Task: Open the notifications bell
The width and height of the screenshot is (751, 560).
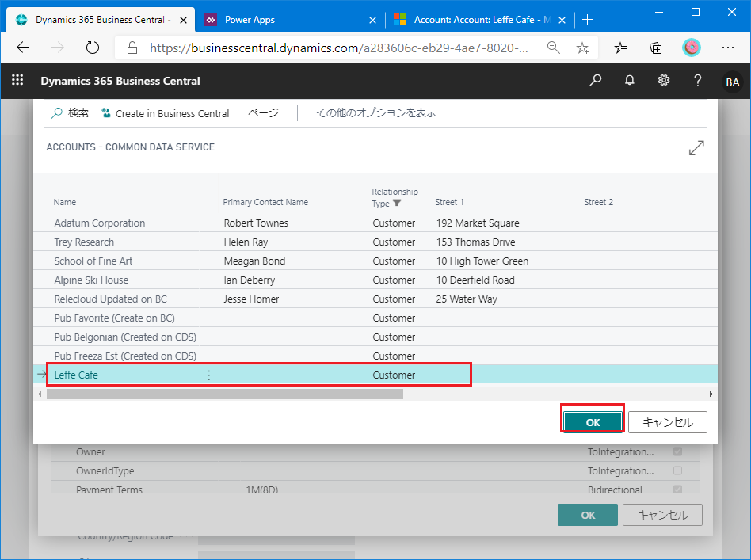Action: click(x=629, y=80)
